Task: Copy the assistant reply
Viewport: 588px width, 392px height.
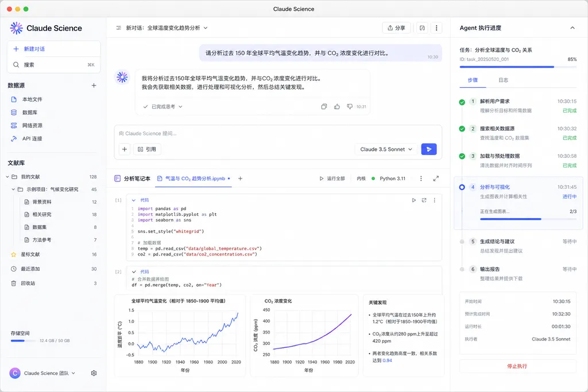Action: pos(324,106)
